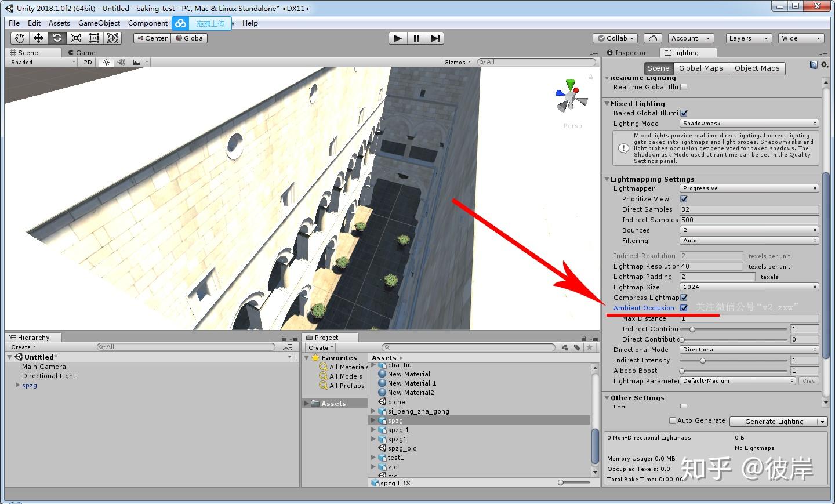Open the Lightmapper dropdown set to Progressive
Image resolution: width=835 pixels, height=504 pixels.
tap(749, 188)
